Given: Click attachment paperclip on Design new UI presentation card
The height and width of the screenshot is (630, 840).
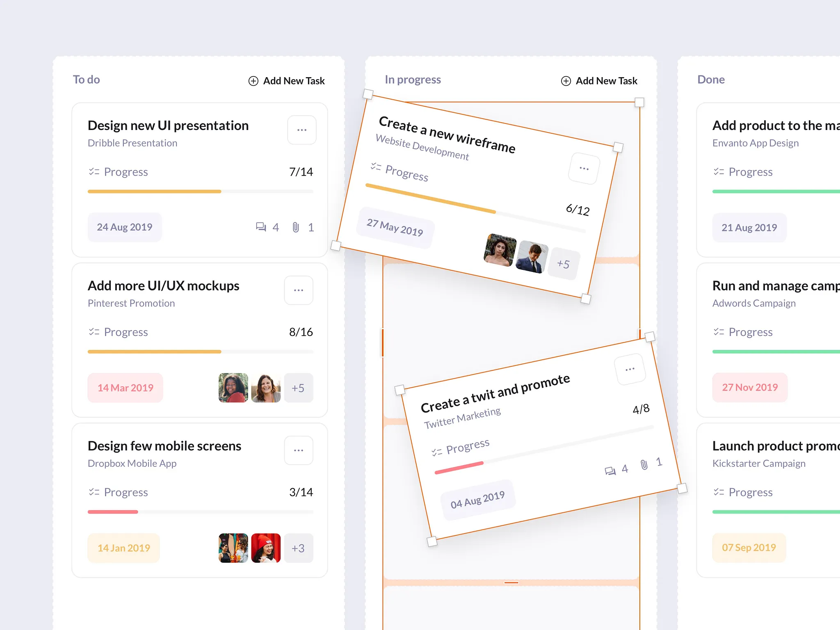Looking at the screenshot, I should (296, 227).
